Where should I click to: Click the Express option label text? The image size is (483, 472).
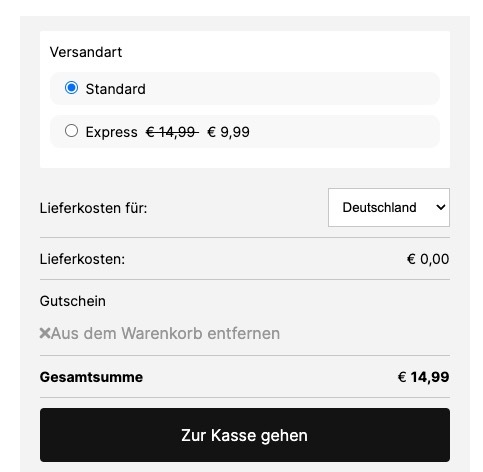pos(111,132)
